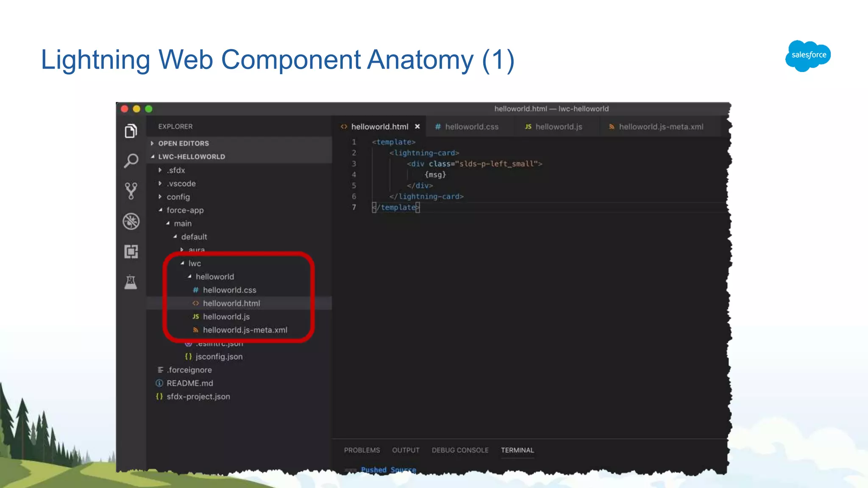The height and width of the screenshot is (488, 868).
Task: Open the DEBUG CONSOLE panel tab
Action: (x=460, y=450)
